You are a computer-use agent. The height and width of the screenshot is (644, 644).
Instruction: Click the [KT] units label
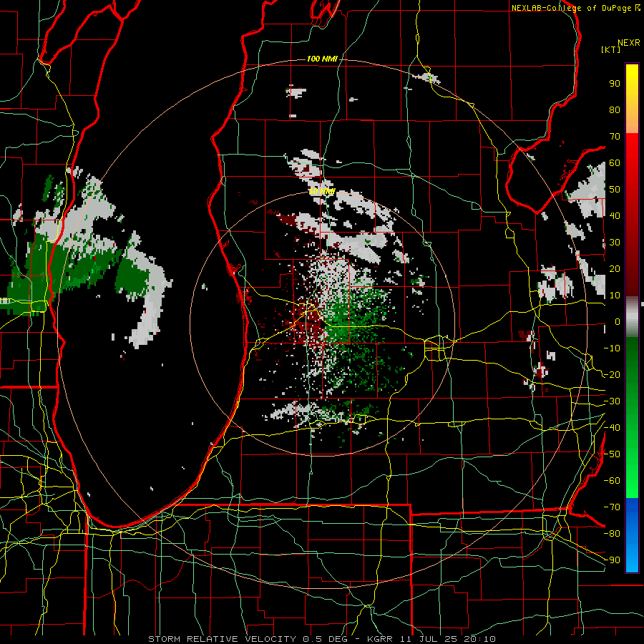[610, 49]
